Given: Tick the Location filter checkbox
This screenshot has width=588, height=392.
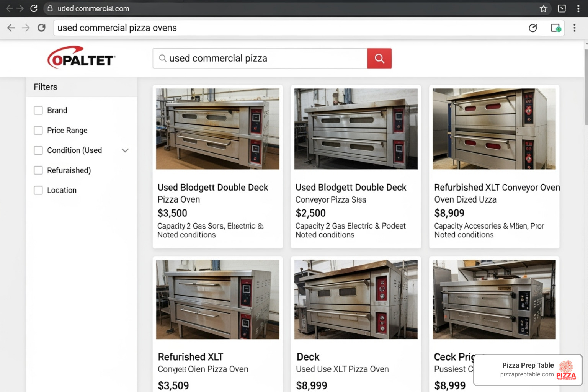Looking at the screenshot, I should [x=38, y=190].
